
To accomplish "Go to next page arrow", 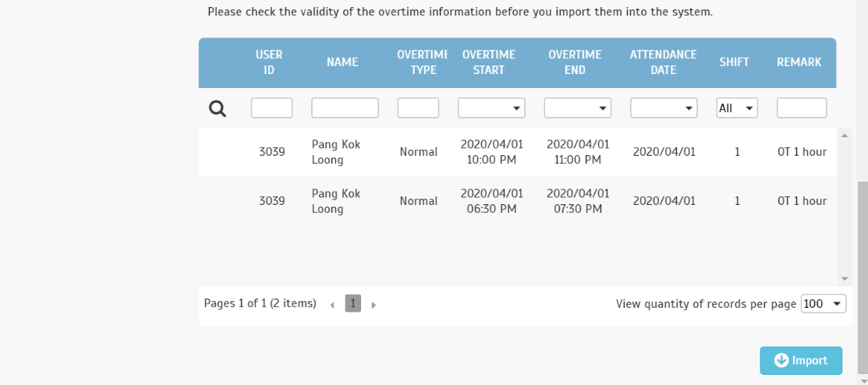I will point(374,305).
